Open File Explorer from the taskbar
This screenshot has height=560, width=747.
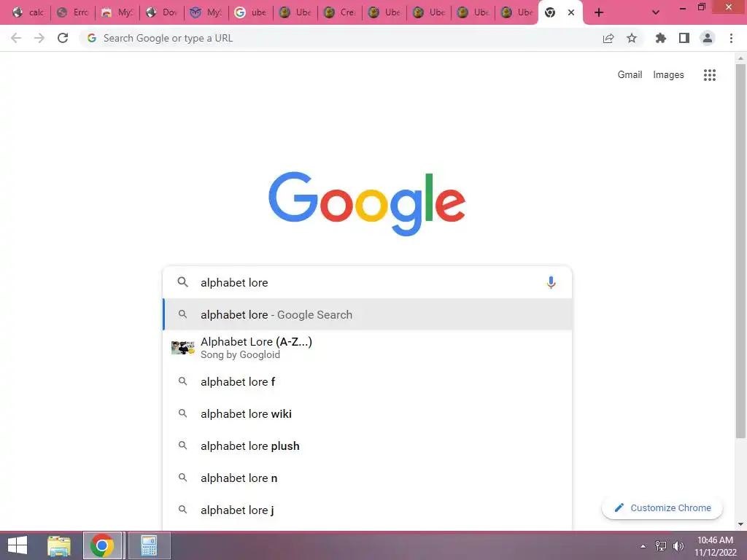point(59,545)
